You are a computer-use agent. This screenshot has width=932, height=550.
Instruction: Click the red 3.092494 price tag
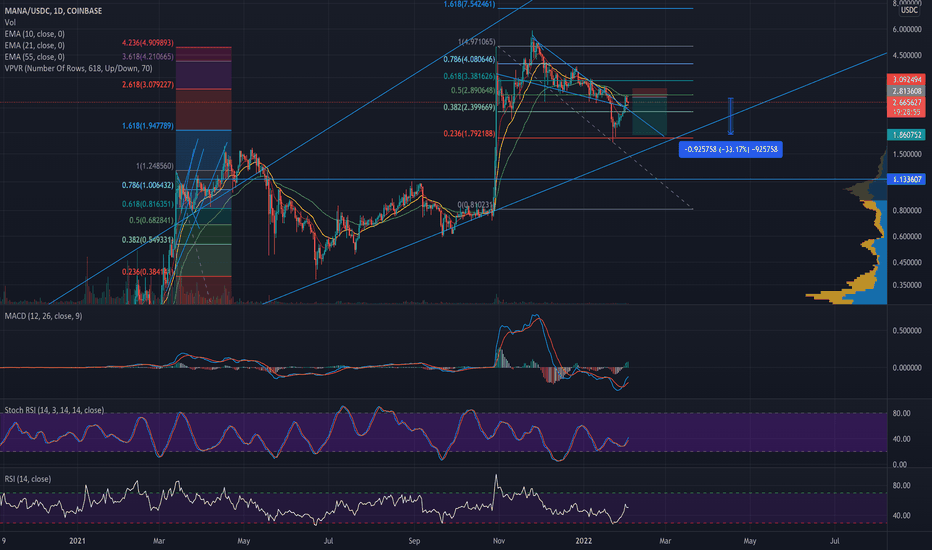click(x=906, y=79)
